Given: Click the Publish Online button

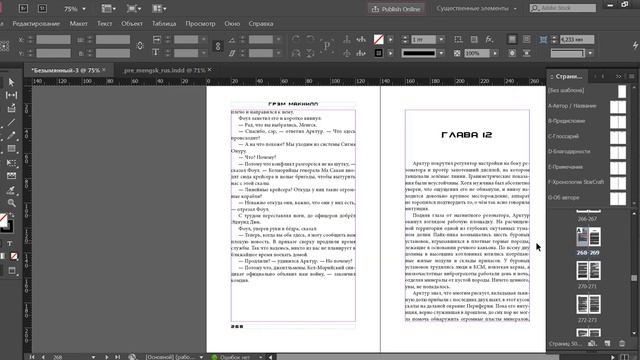Looking at the screenshot, I should point(396,9).
